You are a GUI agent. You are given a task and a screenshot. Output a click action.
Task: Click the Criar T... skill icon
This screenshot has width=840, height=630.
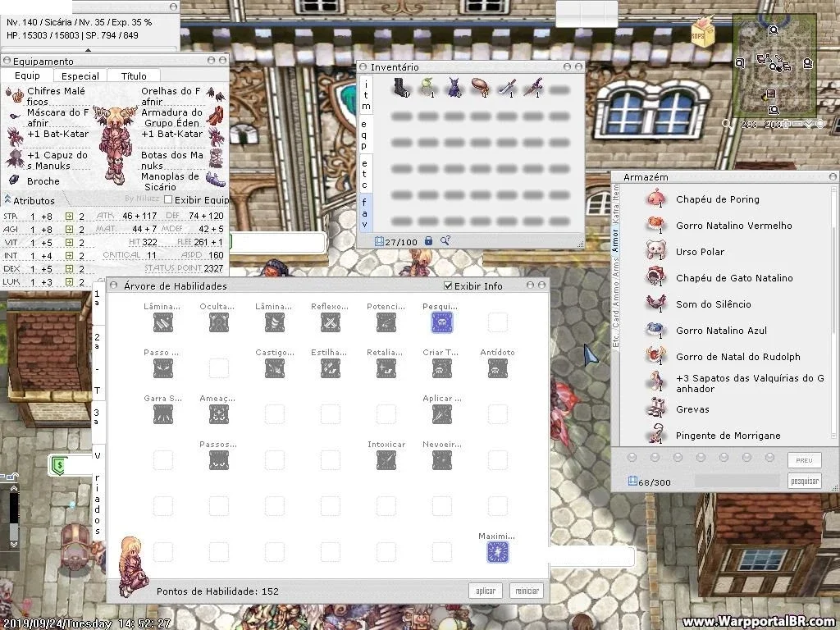[x=442, y=368]
